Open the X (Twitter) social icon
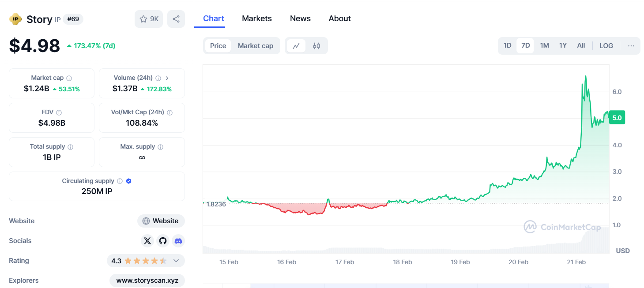 (x=147, y=241)
